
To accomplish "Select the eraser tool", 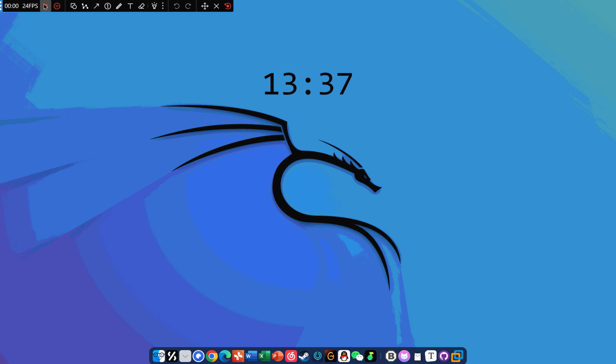I will tap(141, 6).
